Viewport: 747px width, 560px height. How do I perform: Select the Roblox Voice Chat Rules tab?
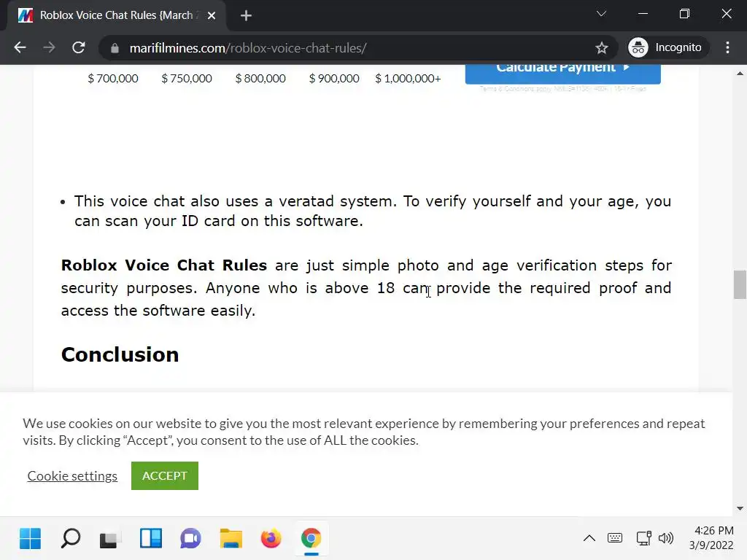tap(117, 16)
